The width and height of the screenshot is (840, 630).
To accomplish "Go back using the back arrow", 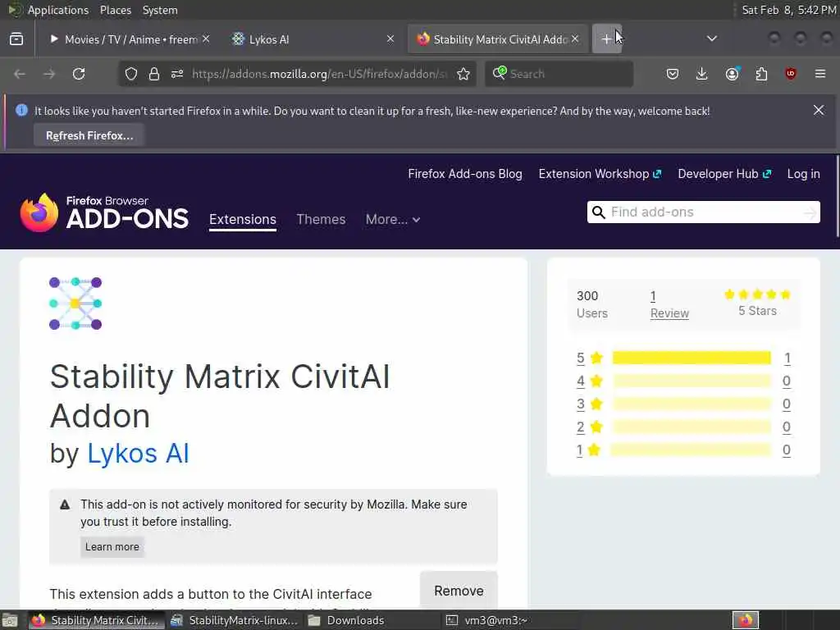I will (20, 74).
